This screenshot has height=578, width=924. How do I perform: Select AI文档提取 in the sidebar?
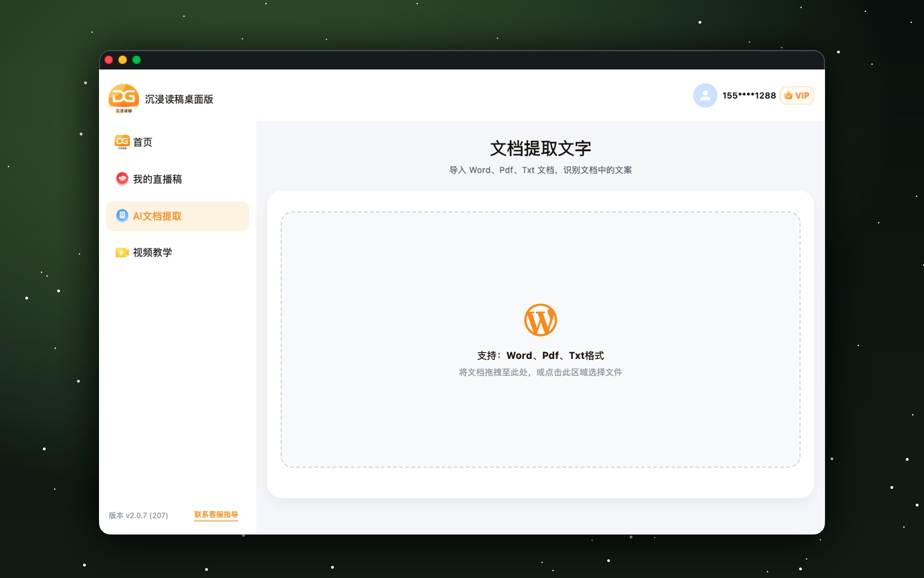tap(178, 216)
